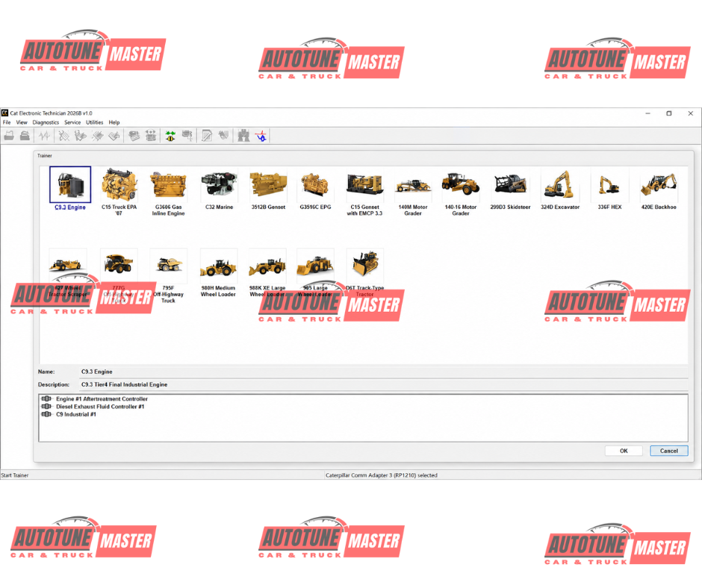
Task: Open the View menu
Action: [x=22, y=122]
